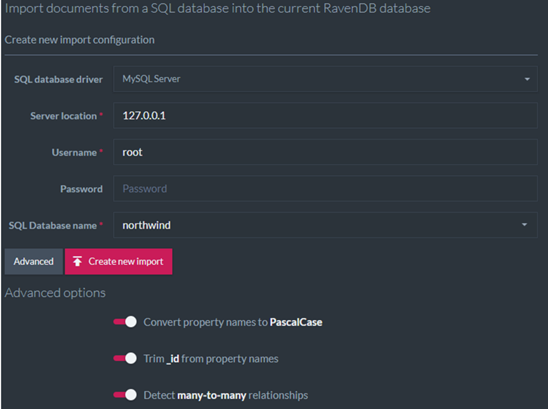Turn off Detect many-to-many relationships
This screenshot has width=548, height=409.
click(x=125, y=395)
